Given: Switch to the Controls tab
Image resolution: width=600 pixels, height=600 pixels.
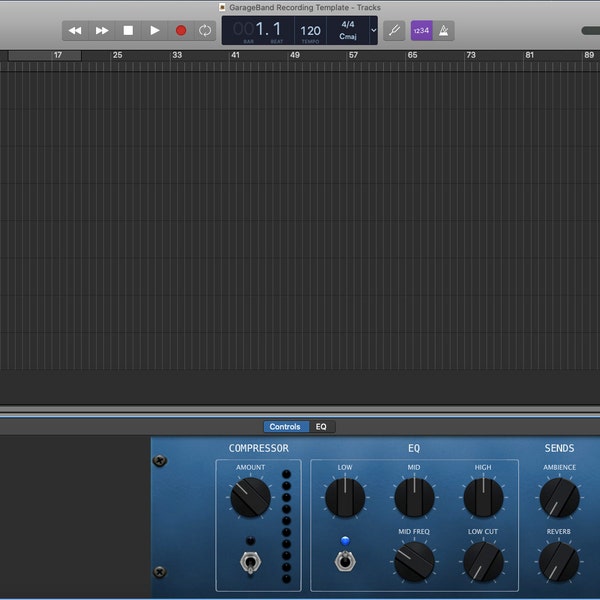Looking at the screenshot, I should 285,427.
